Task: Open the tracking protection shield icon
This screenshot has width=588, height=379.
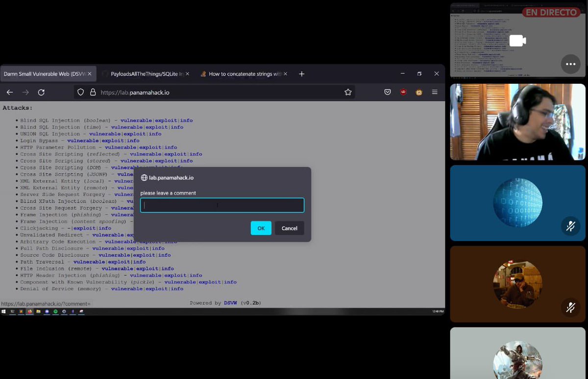Action: pos(81,92)
